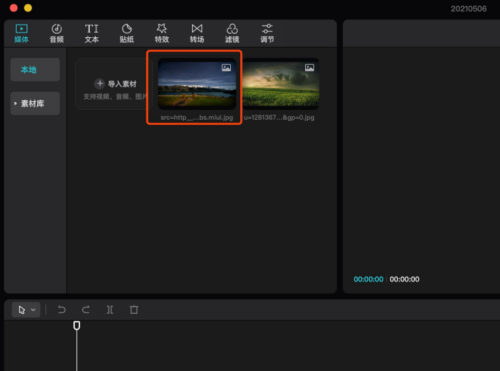Click the u=1281367...&gp=0.jpg file name
Image resolution: width=500 pixels, height=371 pixels.
click(279, 117)
